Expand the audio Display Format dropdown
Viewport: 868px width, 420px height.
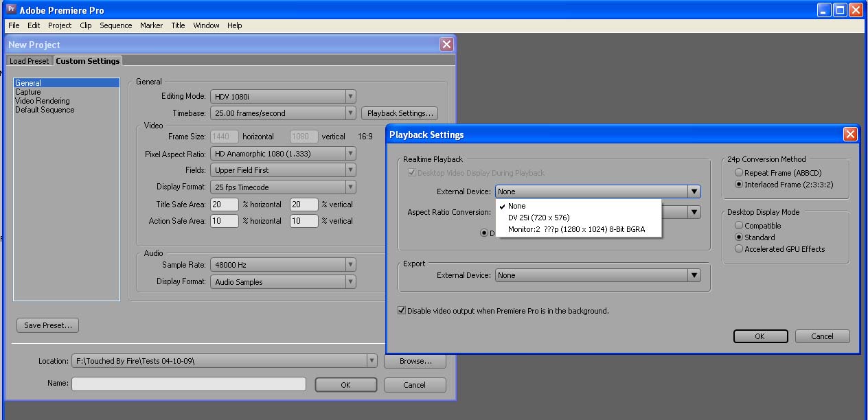pos(350,281)
